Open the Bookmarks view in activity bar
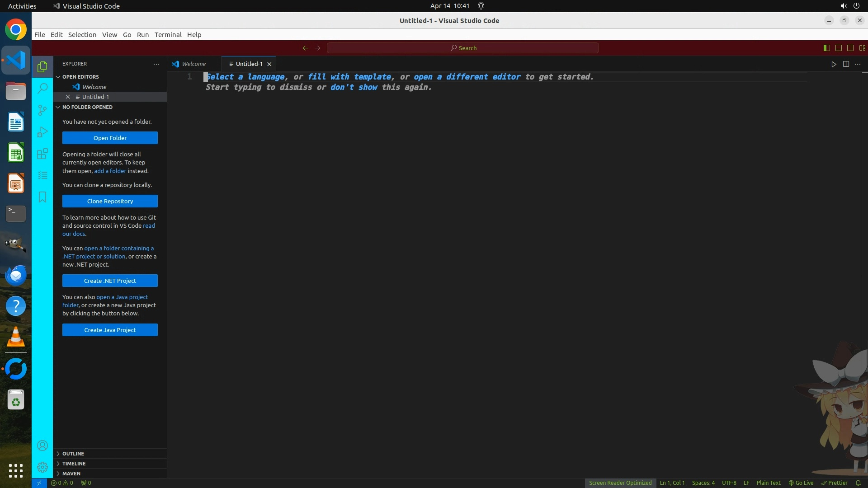The height and width of the screenshot is (488, 868). pyautogui.click(x=42, y=197)
